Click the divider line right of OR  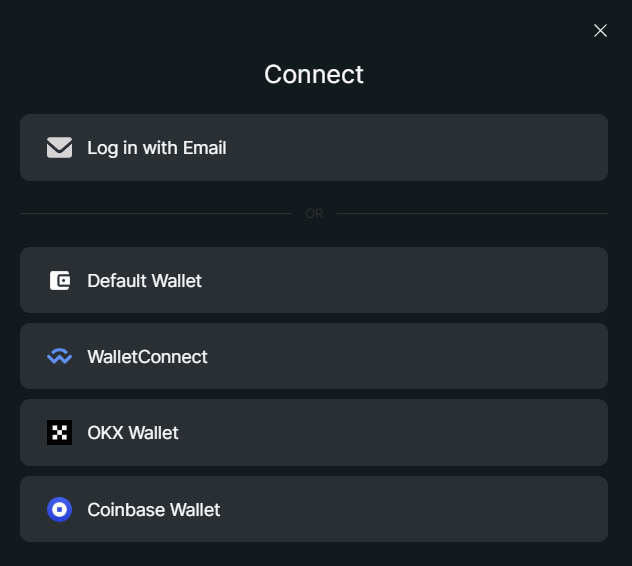tap(472, 213)
